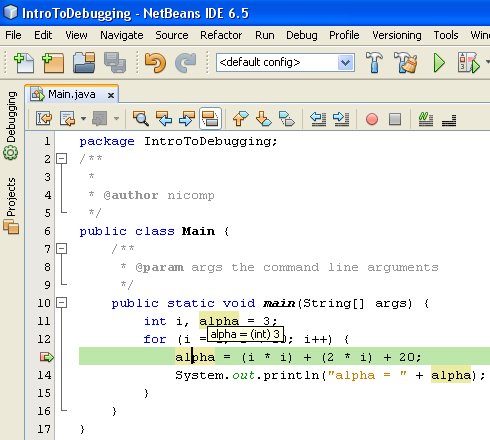Toggle Highlight Search in editor toolbar
Viewport: 490px width, 440px height.
[x=210, y=118]
